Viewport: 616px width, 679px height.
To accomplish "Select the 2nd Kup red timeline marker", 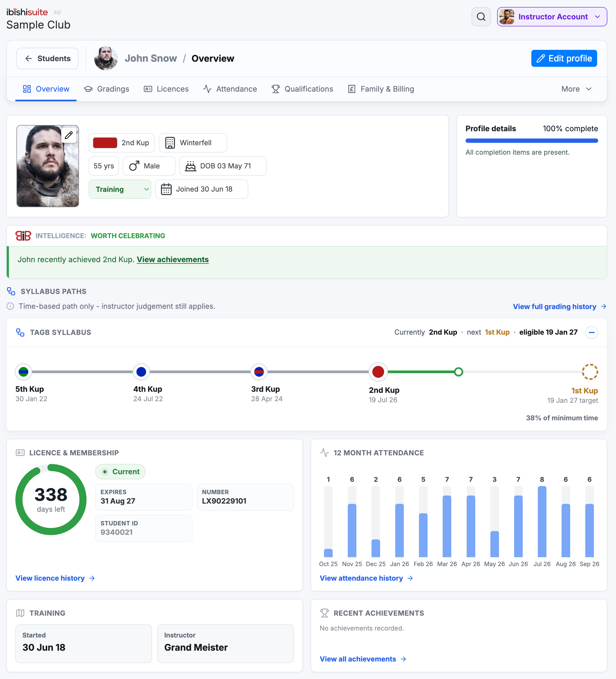I will (x=378, y=372).
